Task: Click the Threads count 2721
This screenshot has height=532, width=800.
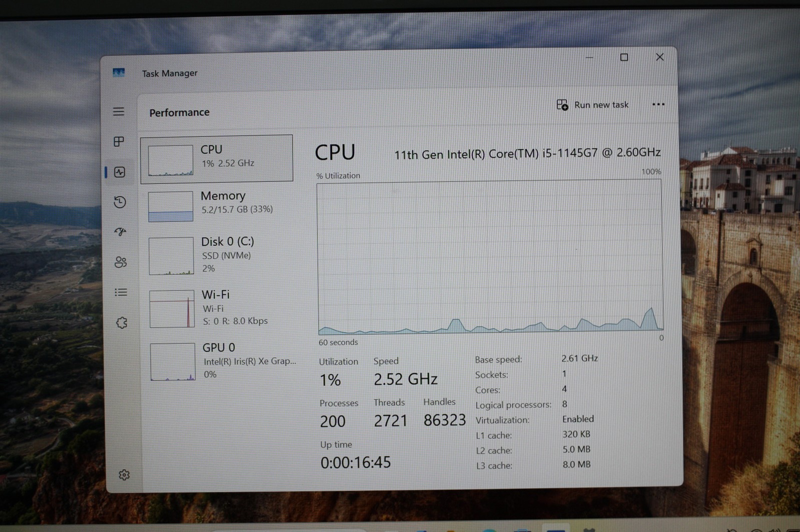Action: coord(391,421)
